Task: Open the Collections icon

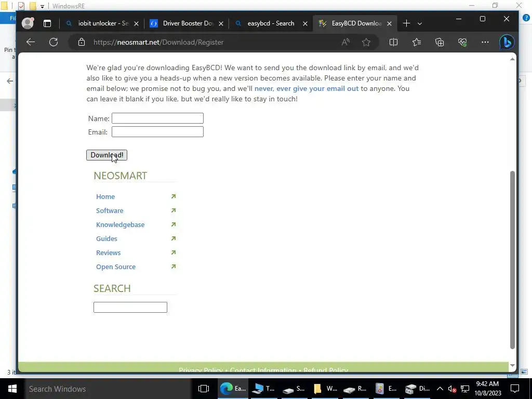Action: [x=440, y=42]
